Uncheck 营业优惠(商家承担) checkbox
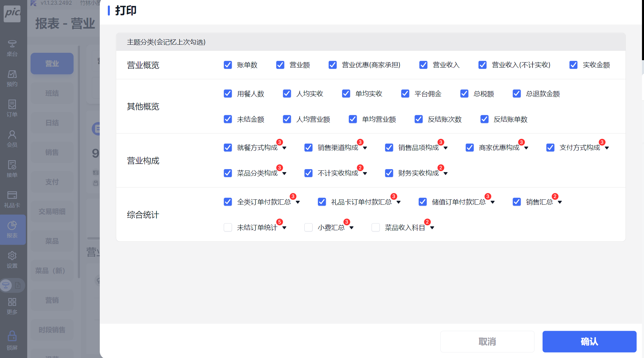The height and width of the screenshot is (358, 644). 333,65
